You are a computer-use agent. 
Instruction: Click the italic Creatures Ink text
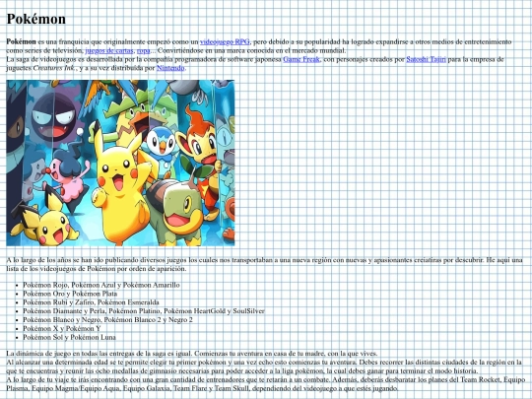(55, 68)
